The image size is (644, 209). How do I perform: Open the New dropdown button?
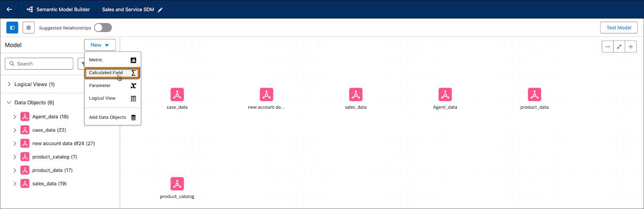[x=100, y=45]
